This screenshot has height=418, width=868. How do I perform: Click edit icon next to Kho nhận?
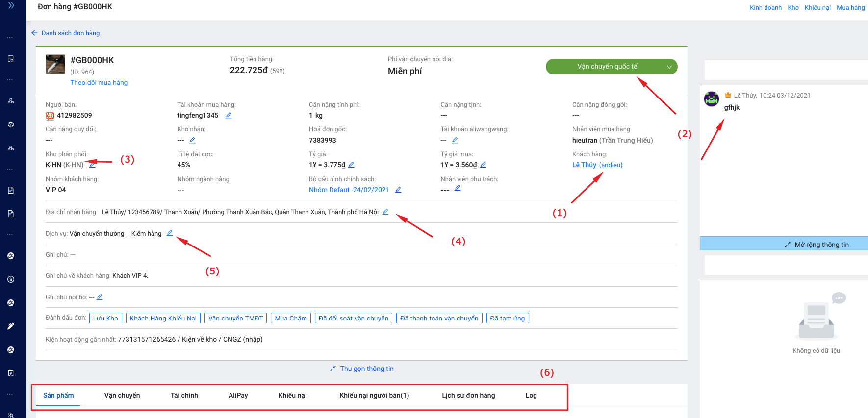coord(192,140)
